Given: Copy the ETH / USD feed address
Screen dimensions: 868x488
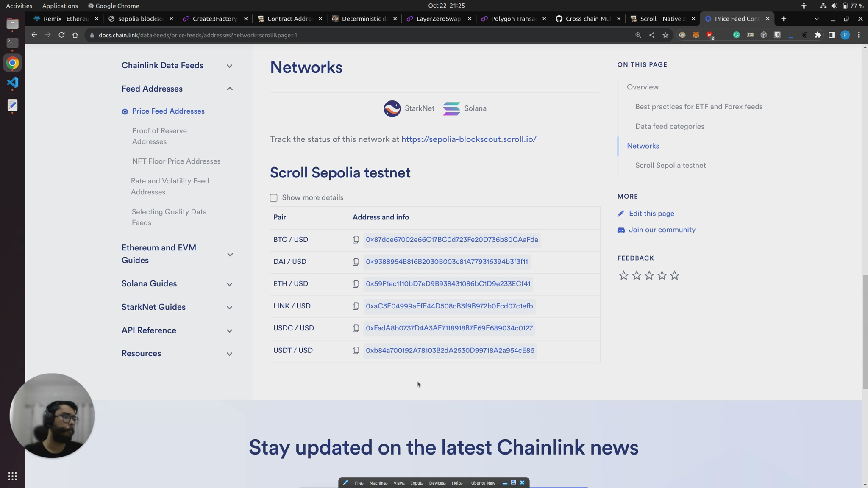Looking at the screenshot, I should pos(356,284).
